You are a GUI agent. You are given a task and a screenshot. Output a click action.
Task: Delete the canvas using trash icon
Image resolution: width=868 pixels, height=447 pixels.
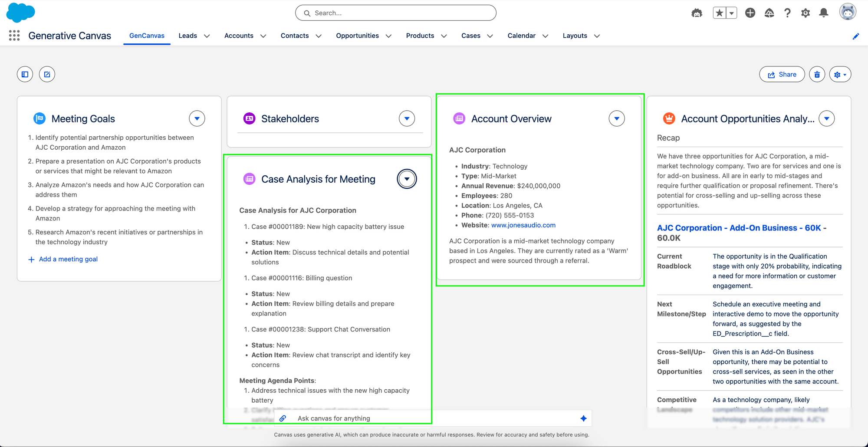pos(817,74)
